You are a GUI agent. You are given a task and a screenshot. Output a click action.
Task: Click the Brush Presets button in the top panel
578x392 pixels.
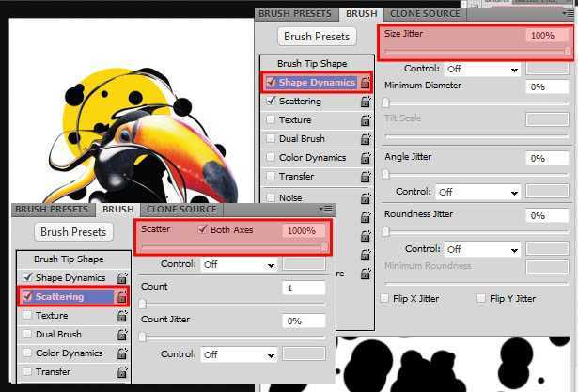(x=317, y=37)
